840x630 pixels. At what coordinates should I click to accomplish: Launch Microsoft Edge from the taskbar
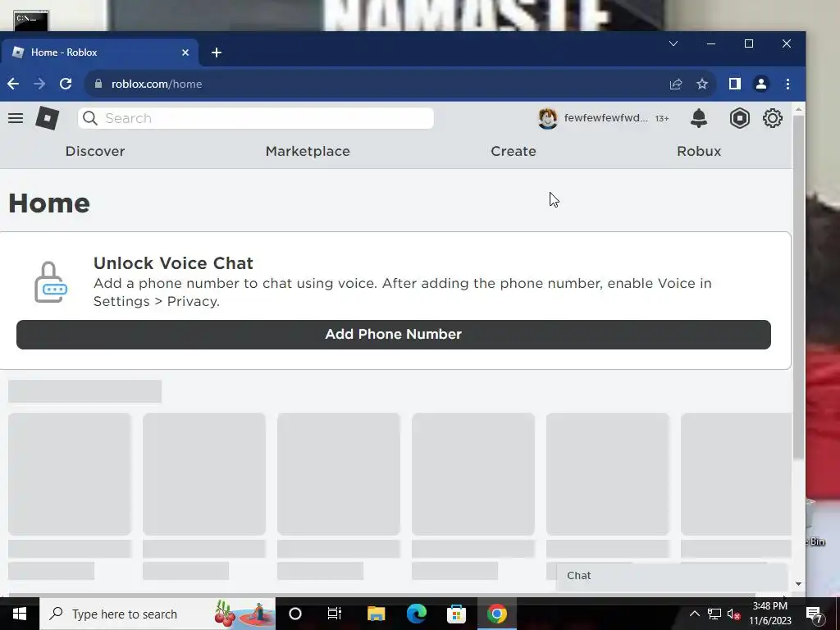pos(416,614)
